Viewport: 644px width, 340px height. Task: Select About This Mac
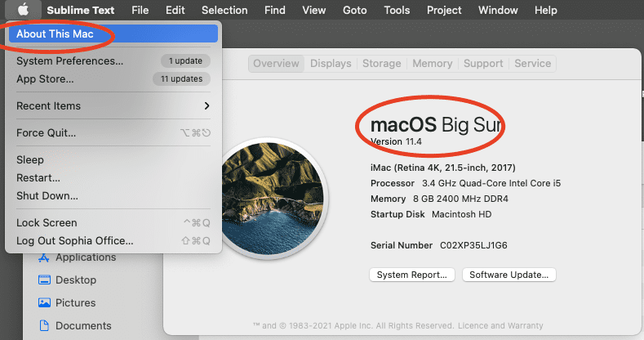pos(113,34)
